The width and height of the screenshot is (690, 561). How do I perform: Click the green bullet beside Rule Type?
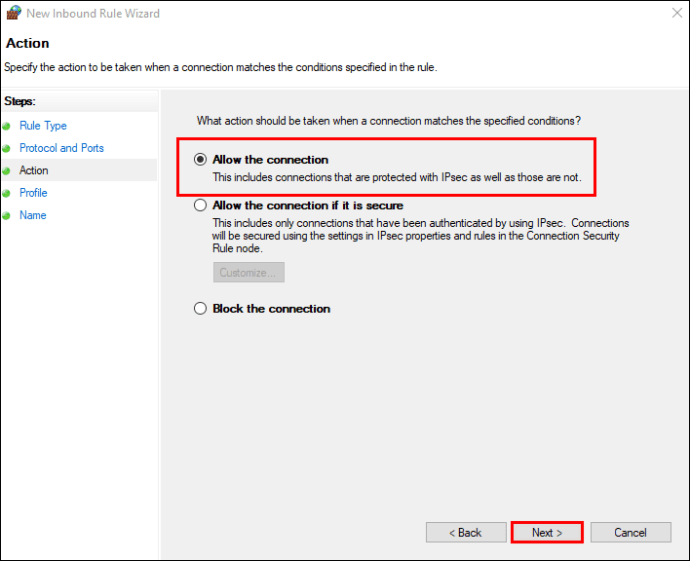6,126
